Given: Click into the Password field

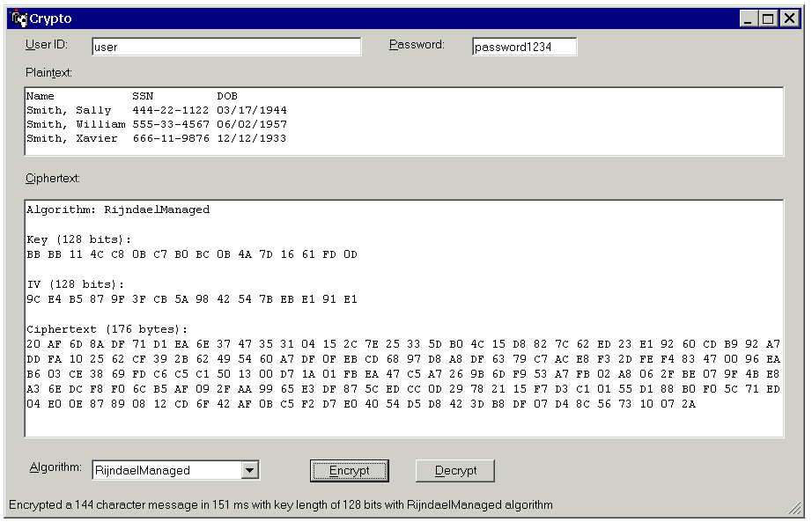Looking at the screenshot, I should [524, 47].
